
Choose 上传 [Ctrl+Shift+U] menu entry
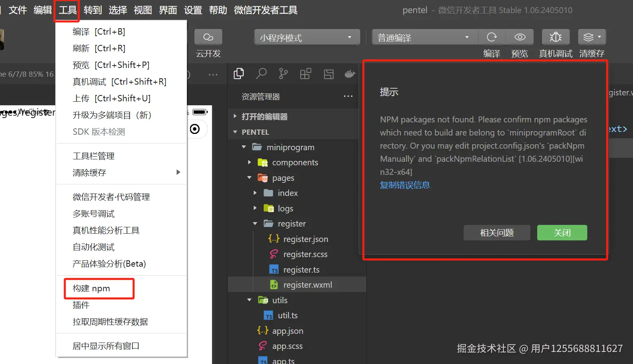pyautogui.click(x=121, y=98)
